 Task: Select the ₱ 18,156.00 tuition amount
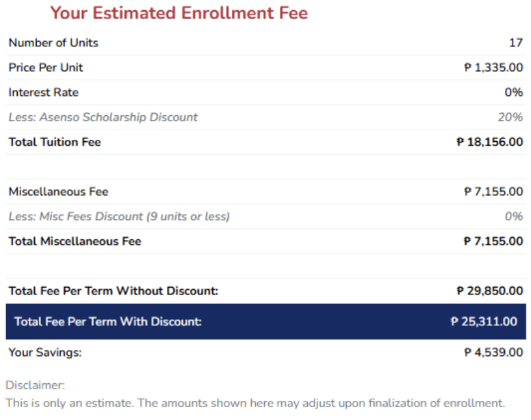(x=489, y=142)
